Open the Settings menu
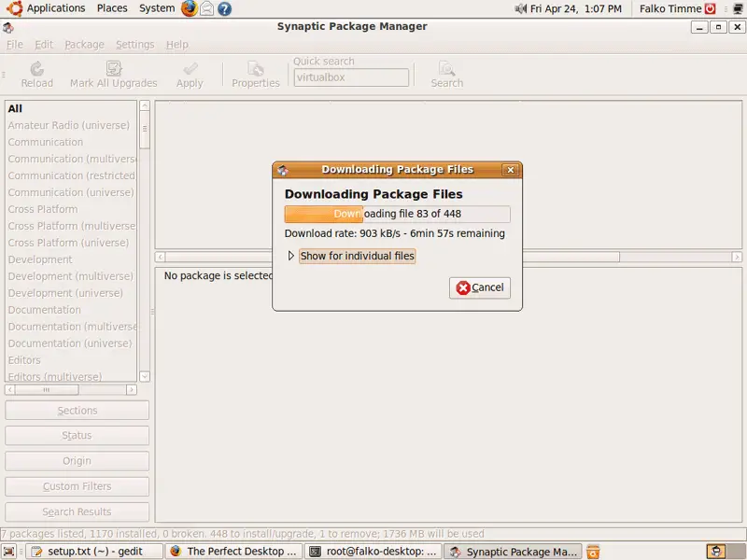 coord(134,45)
